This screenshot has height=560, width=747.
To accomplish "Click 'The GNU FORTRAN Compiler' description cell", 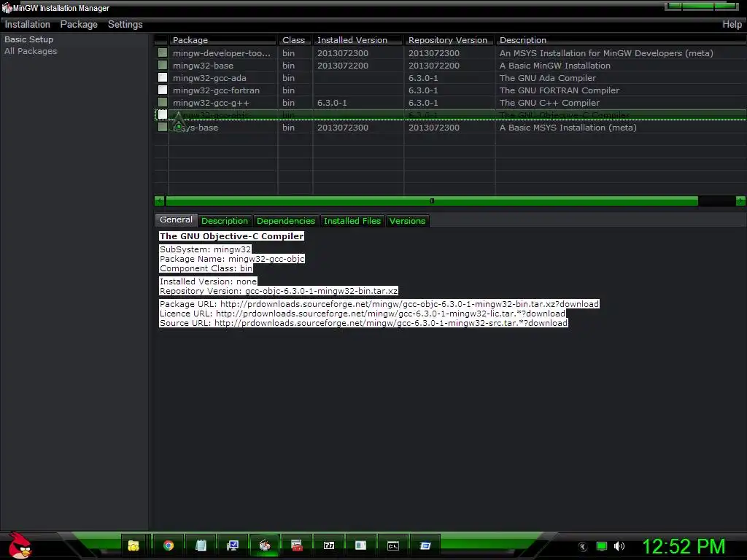I will click(560, 90).
